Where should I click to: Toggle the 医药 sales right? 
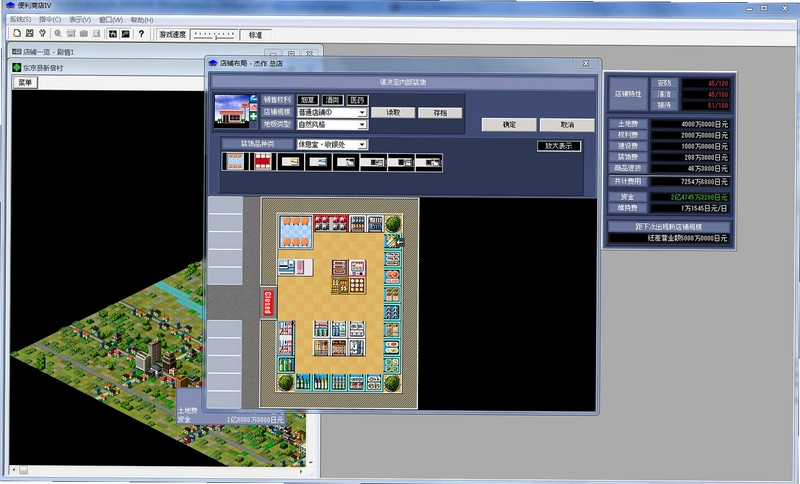[x=357, y=100]
